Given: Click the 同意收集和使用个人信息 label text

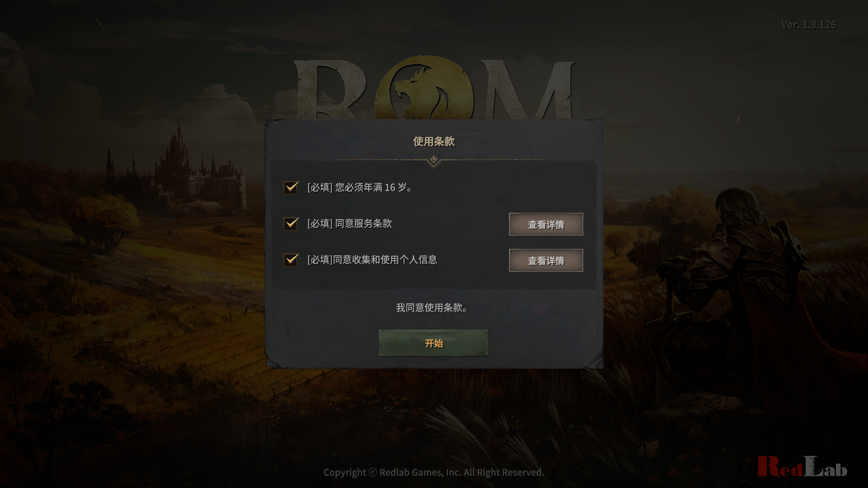Looking at the screenshot, I should 385,259.
